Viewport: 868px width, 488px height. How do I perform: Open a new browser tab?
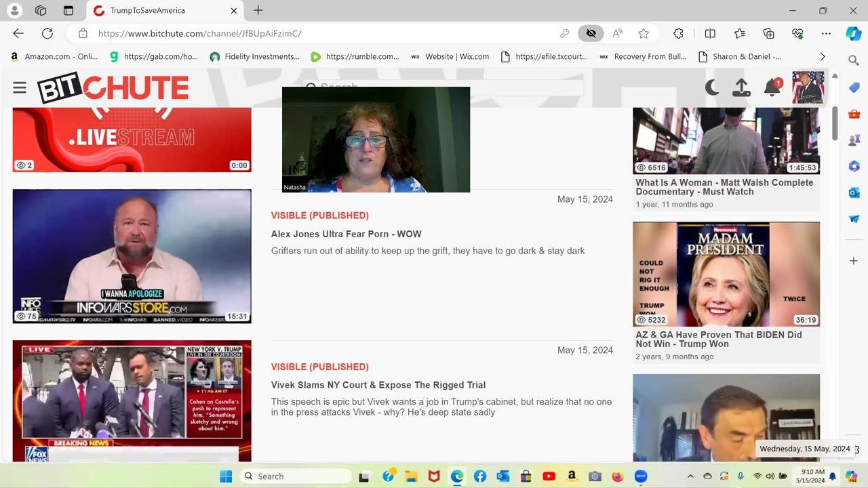(x=258, y=10)
